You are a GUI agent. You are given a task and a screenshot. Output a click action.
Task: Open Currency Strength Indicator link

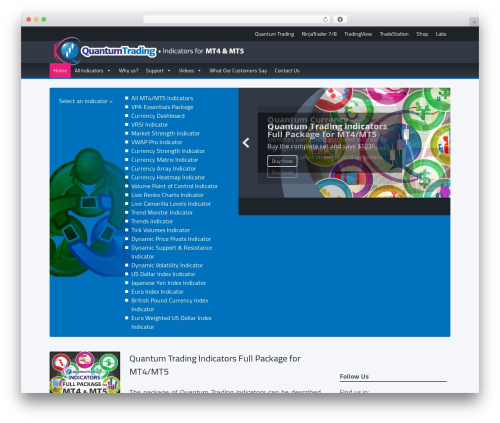pyautogui.click(x=168, y=151)
